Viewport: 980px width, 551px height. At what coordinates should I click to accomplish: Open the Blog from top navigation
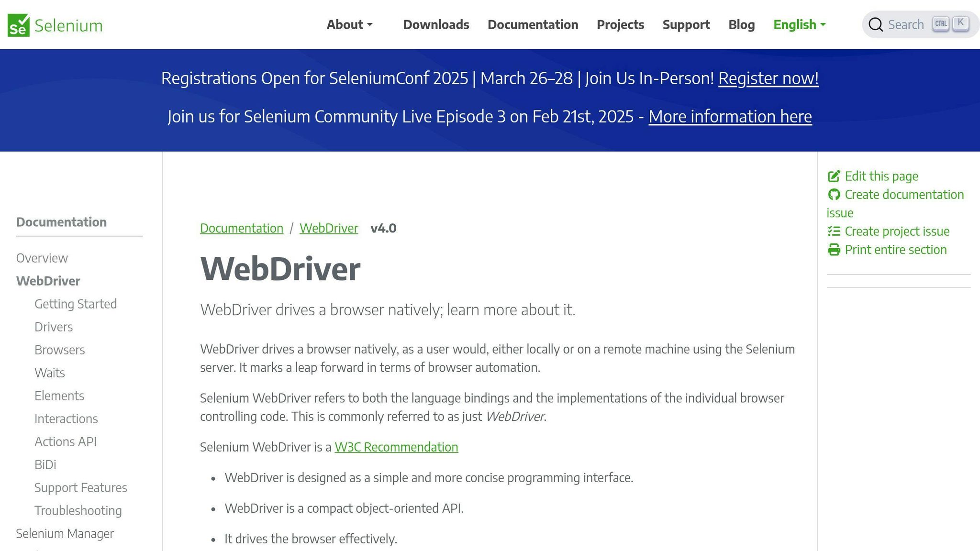pyautogui.click(x=741, y=24)
